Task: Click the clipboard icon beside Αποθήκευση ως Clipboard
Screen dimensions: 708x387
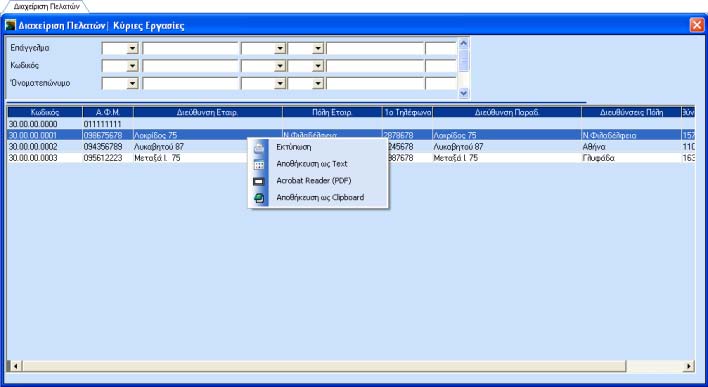Action: (259, 198)
